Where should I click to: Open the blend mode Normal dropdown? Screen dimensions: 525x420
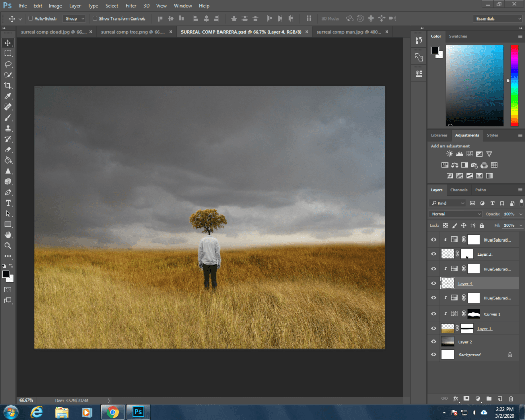pos(455,214)
